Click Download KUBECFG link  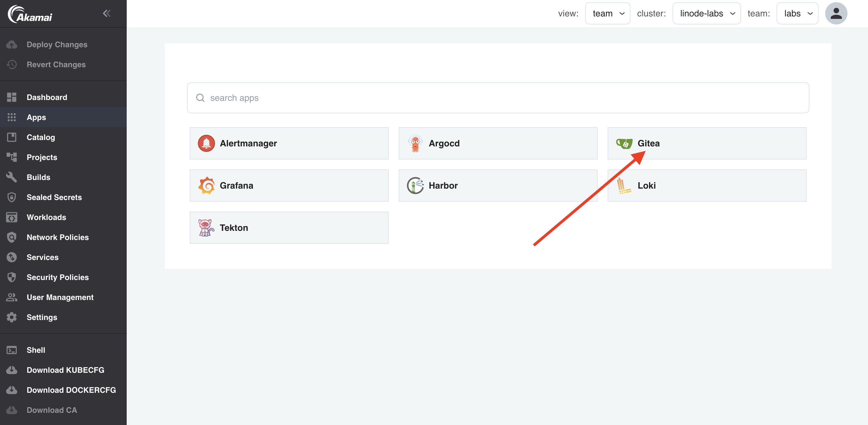[x=63, y=370]
